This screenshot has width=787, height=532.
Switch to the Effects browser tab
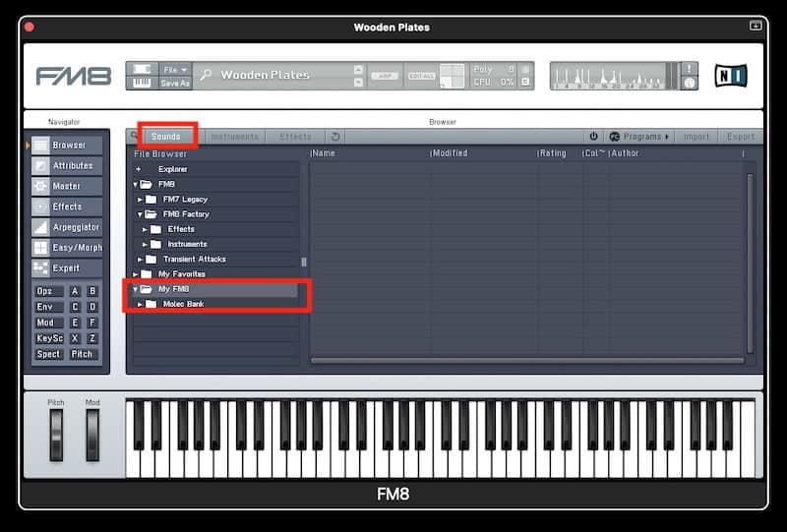click(x=295, y=137)
